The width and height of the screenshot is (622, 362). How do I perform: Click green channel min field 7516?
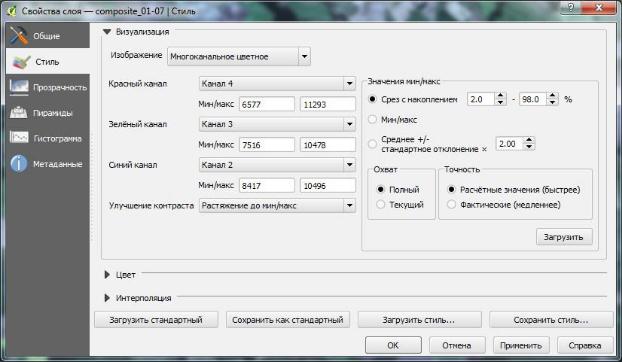click(x=267, y=145)
